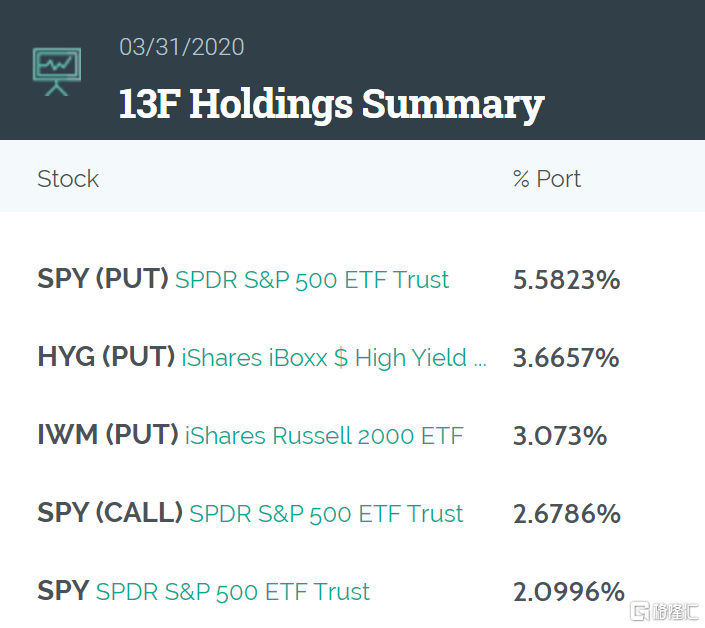This screenshot has width=705, height=628.
Task: Click iShares iBoxx $ High Yield link
Action: (x=334, y=358)
